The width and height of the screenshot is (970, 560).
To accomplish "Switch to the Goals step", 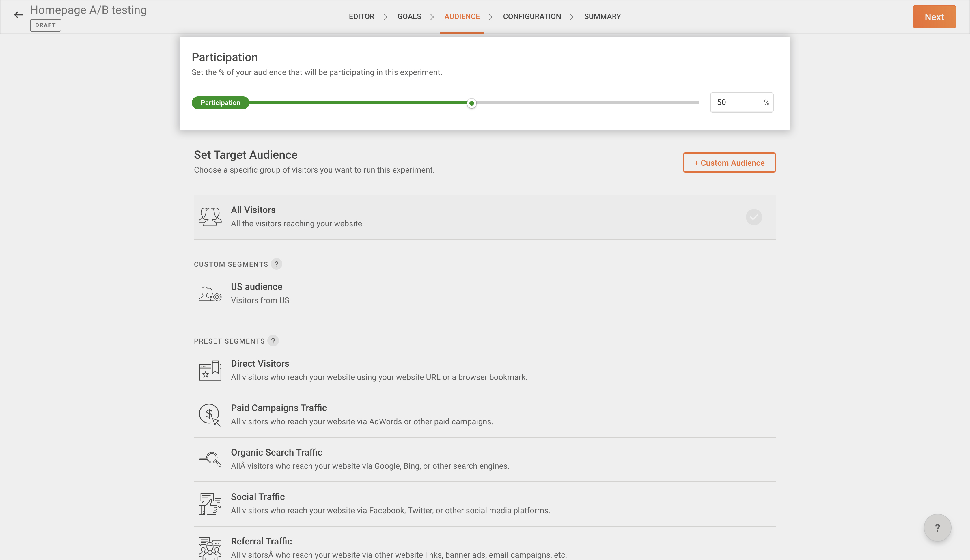I will click(409, 16).
